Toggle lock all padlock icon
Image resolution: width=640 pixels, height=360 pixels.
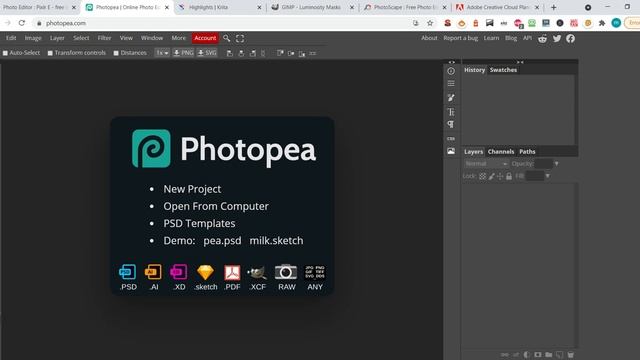pos(509,176)
